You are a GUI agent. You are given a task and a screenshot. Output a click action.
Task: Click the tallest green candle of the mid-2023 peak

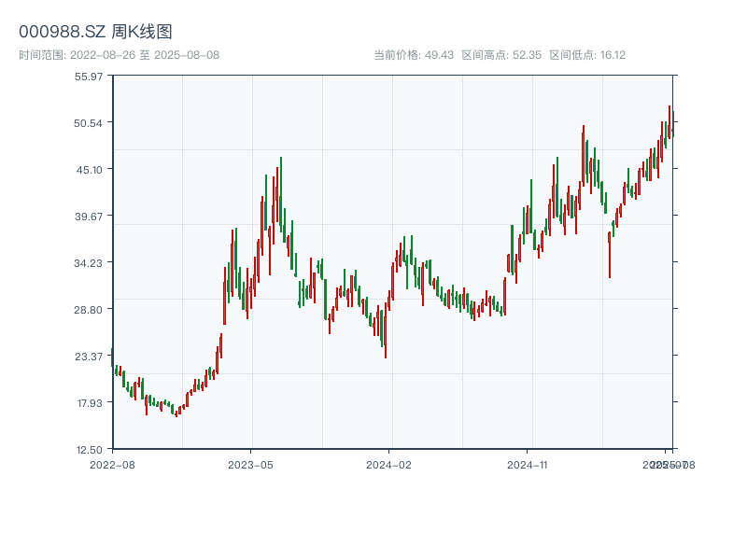pos(280,196)
